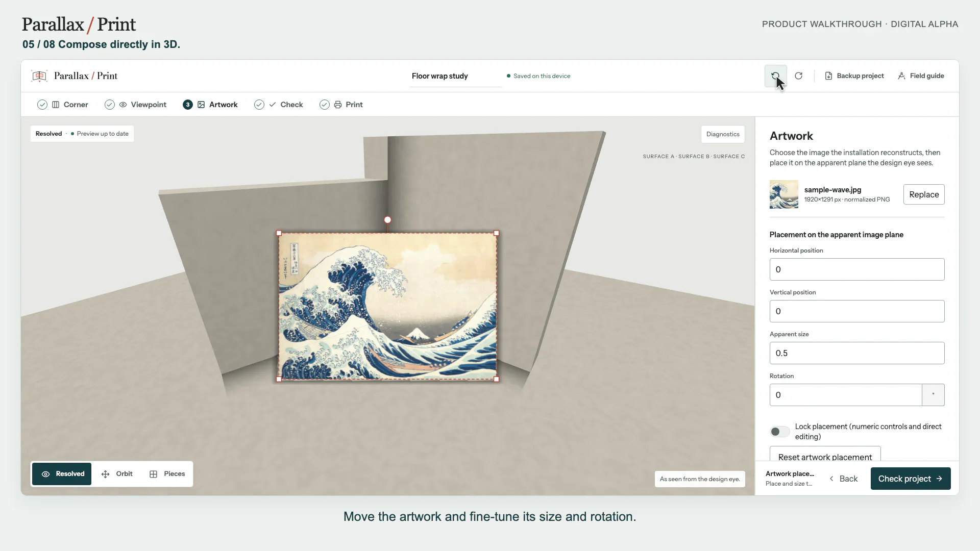Click the redo icon in the header
This screenshot has height=551, width=980.
pyautogui.click(x=799, y=76)
